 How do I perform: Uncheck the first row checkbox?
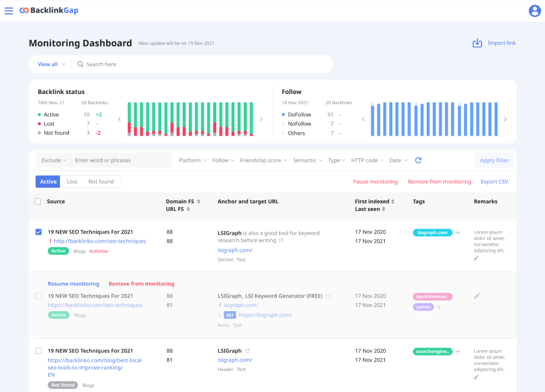point(38,232)
